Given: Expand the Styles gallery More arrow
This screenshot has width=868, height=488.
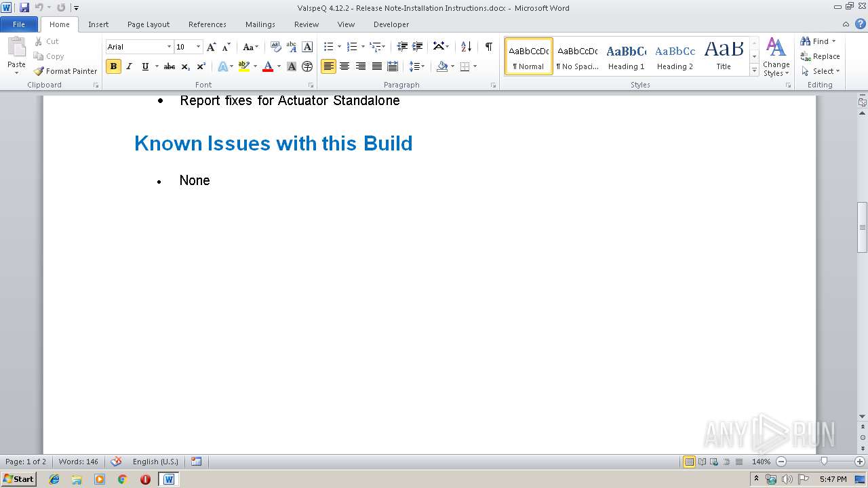Looking at the screenshot, I should 754,70.
